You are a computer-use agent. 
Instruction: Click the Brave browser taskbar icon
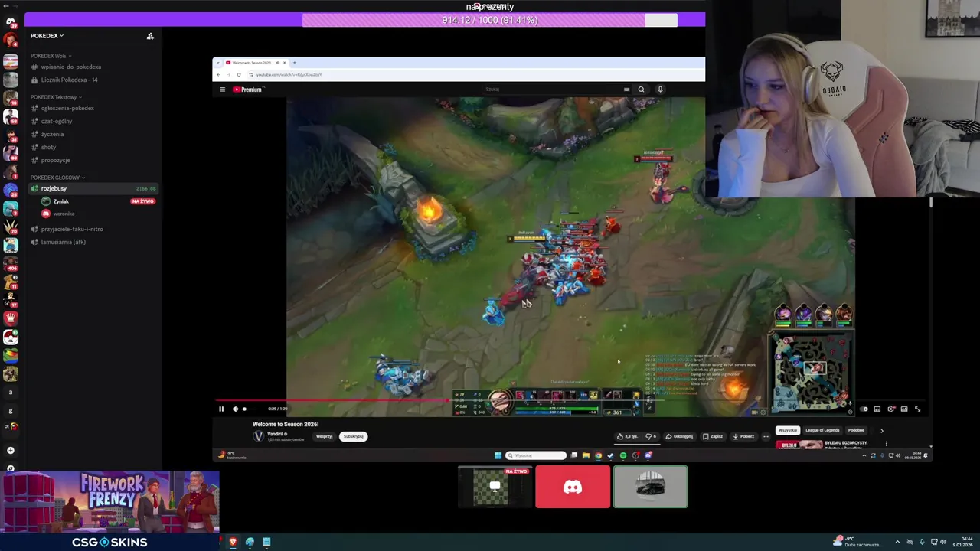click(x=233, y=542)
